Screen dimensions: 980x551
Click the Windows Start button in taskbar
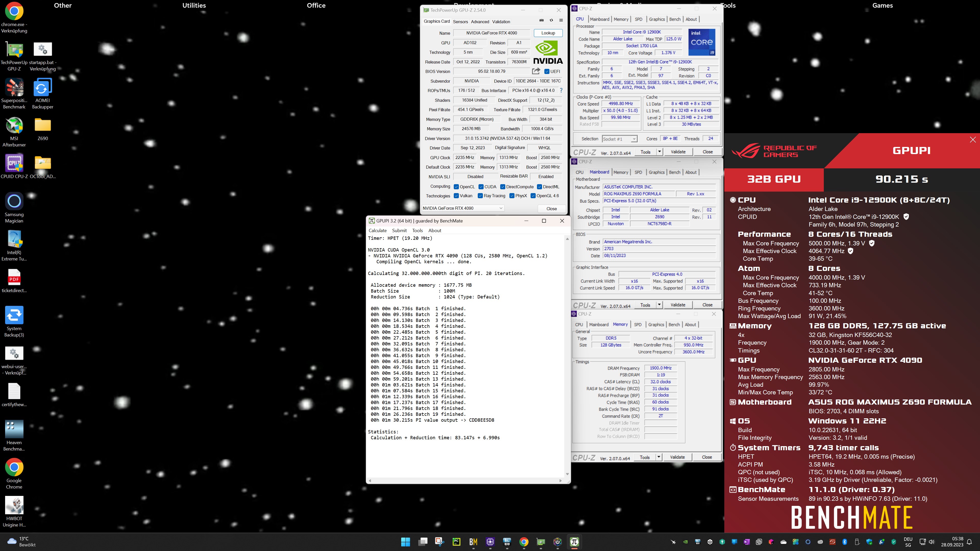406,542
